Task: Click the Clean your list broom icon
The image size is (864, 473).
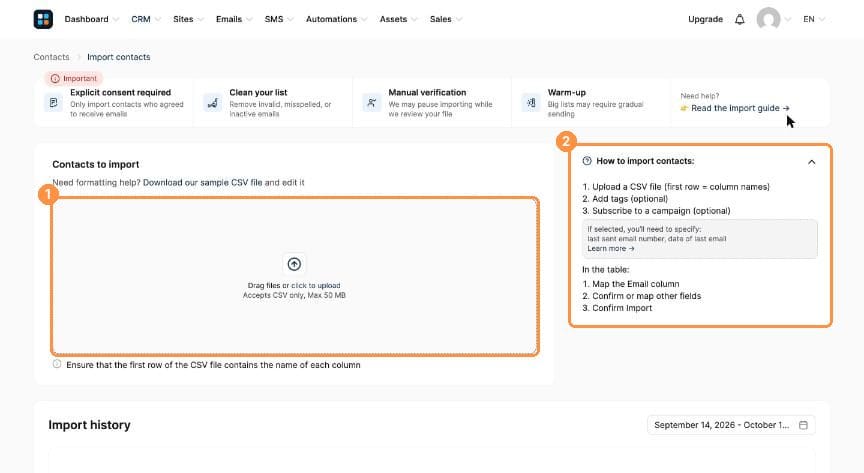Action: [213, 103]
